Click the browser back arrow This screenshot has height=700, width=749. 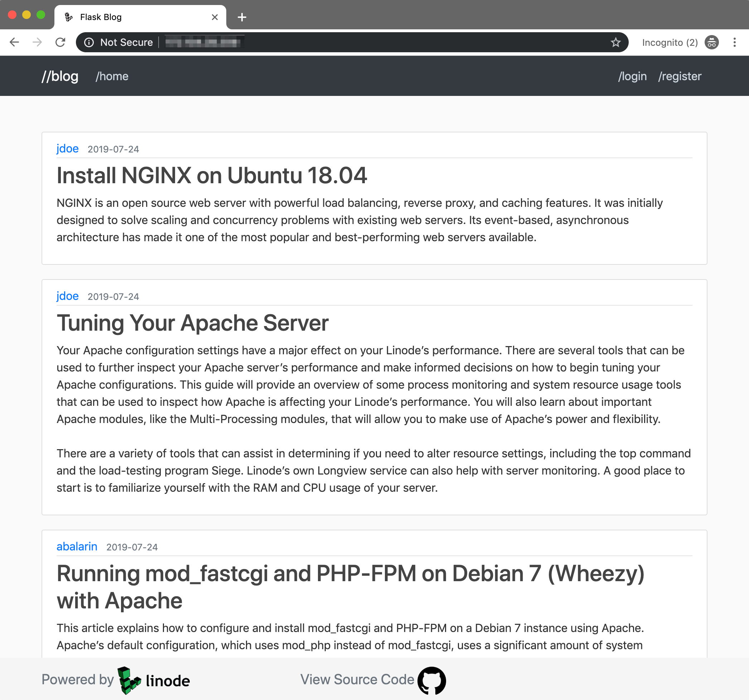14,42
